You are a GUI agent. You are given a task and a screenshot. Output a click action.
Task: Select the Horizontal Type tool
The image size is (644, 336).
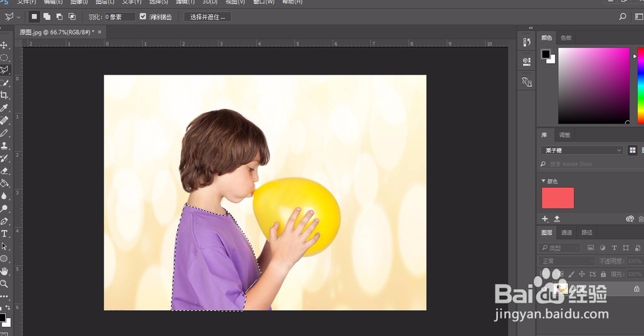point(4,234)
